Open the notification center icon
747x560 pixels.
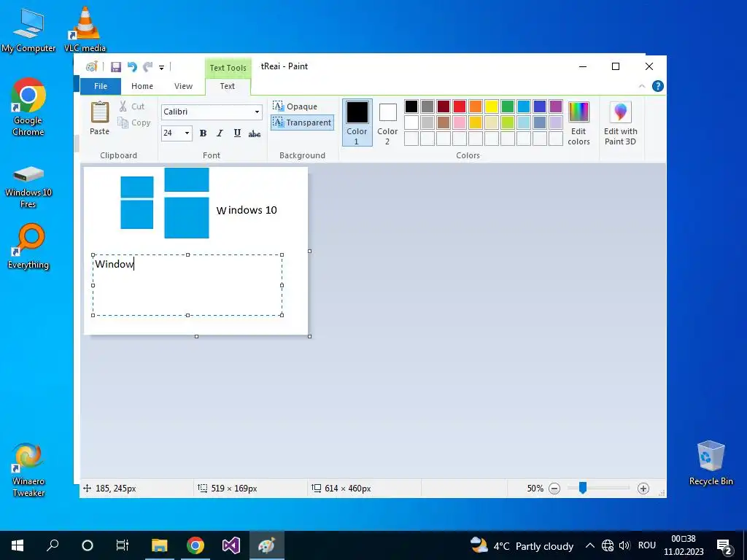tap(724, 546)
